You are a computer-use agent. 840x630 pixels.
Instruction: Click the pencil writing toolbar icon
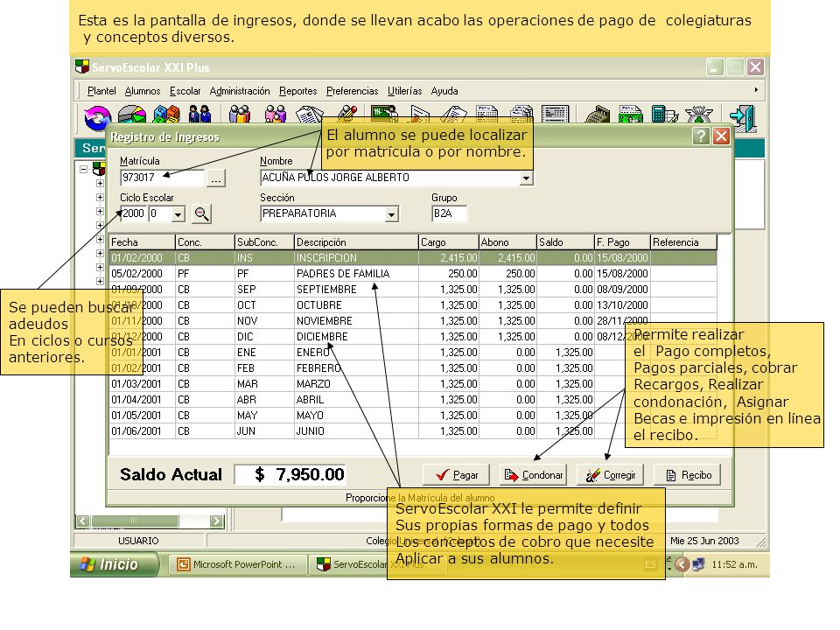(x=346, y=113)
